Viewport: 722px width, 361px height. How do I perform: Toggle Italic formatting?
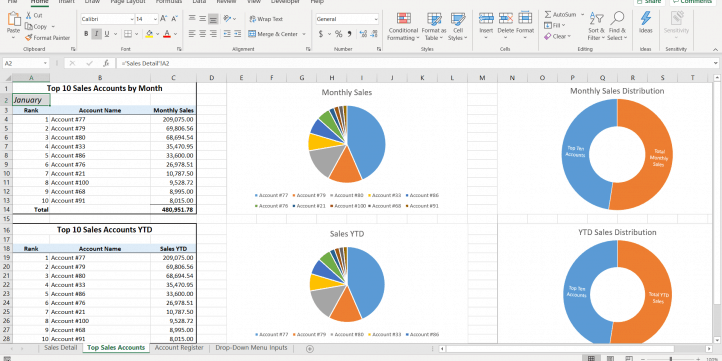pyautogui.click(x=97, y=34)
